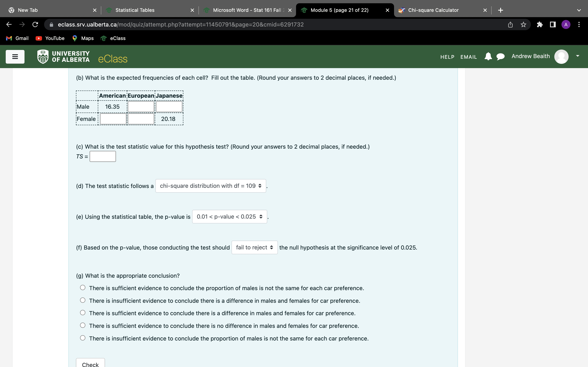This screenshot has height=367, width=588.
Task: Switch to Chi-square Calculator tab
Action: (x=433, y=10)
